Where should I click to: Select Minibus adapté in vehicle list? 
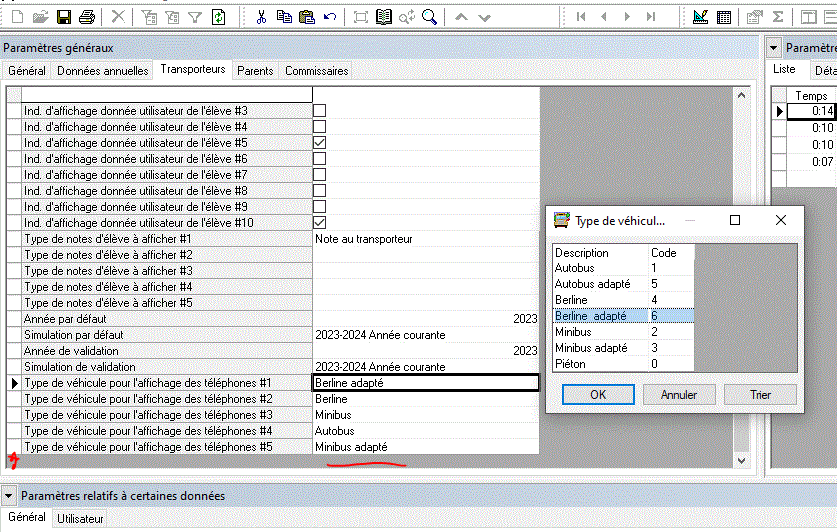[591, 348]
